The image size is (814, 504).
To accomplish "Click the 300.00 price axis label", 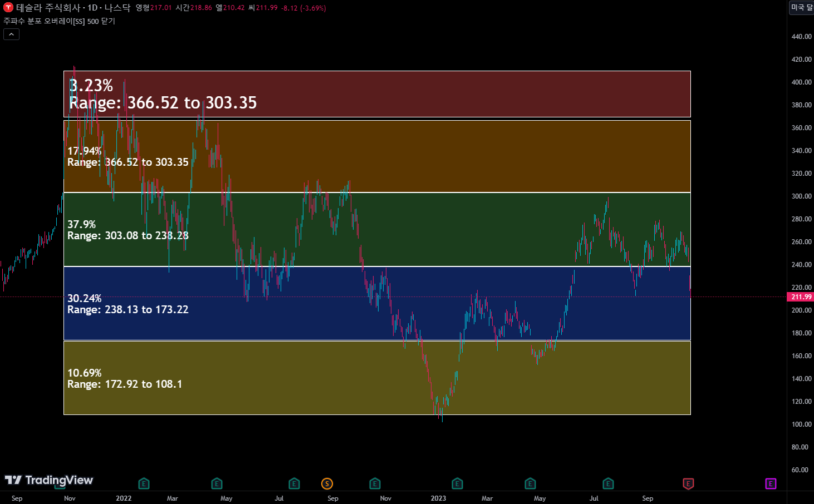I will point(801,196).
